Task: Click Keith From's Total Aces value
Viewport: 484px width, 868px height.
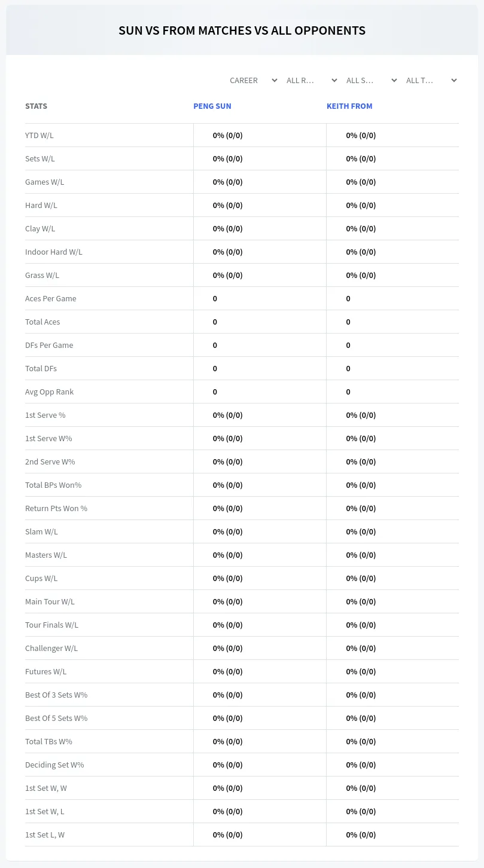Action: pyautogui.click(x=348, y=322)
